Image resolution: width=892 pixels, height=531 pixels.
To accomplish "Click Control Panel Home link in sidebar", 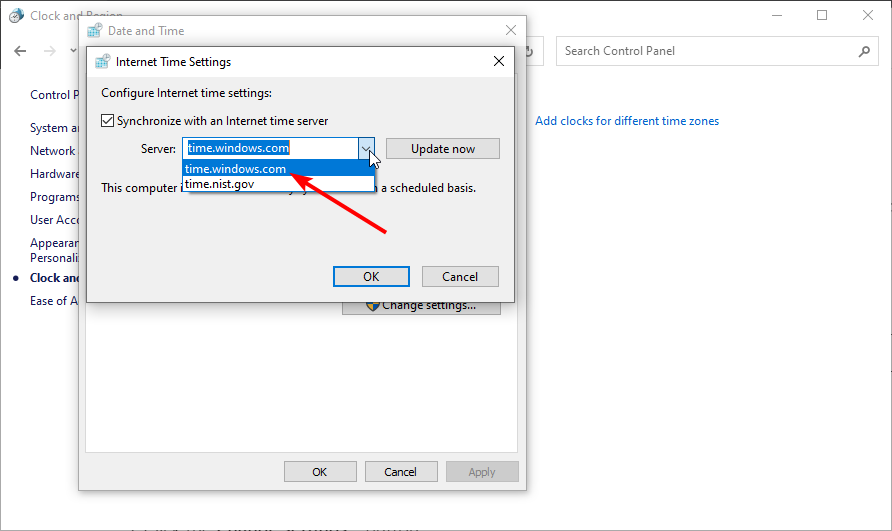I will click(x=55, y=94).
